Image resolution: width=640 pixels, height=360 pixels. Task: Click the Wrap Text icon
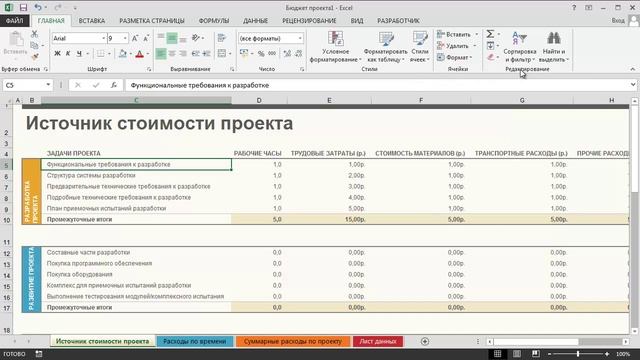point(222,38)
